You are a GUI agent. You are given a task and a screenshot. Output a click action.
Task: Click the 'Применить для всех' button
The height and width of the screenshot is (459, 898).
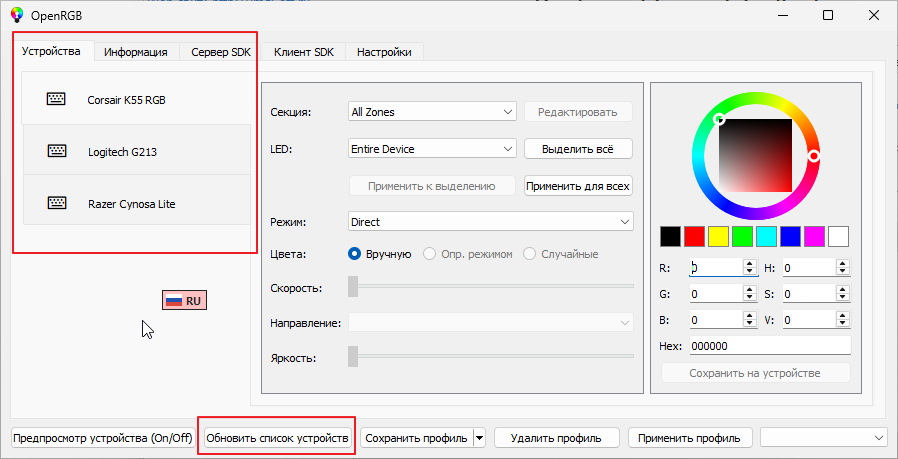tap(578, 186)
